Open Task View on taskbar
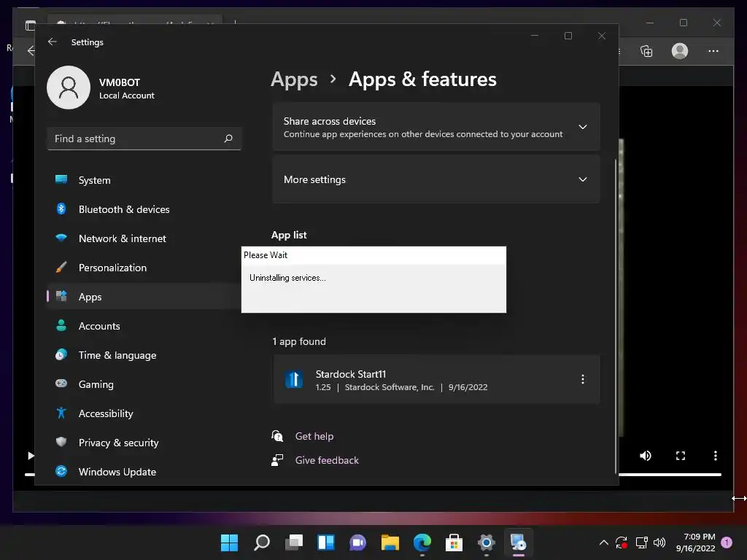This screenshot has height=560, width=747. (x=294, y=542)
